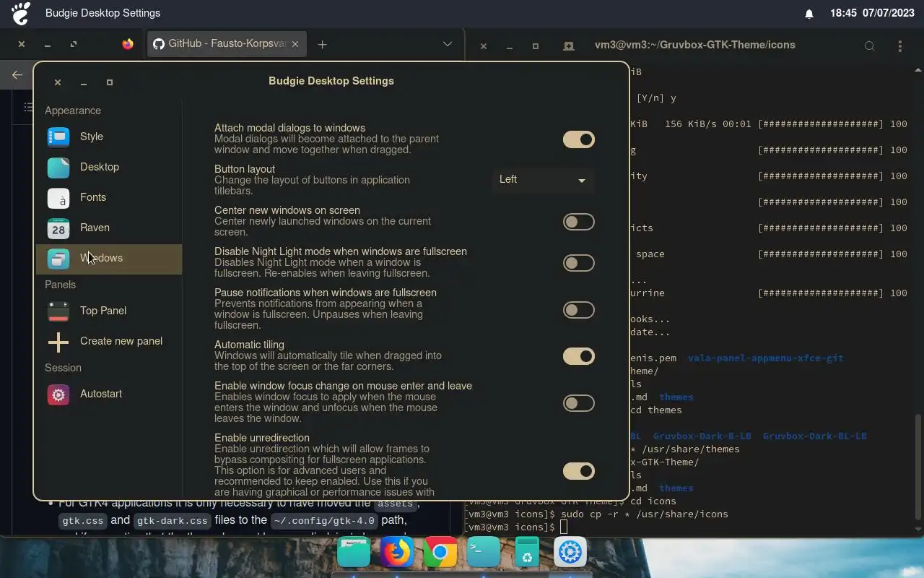Turn off Automatic tiling switch
Screen dimensions: 924x578
(x=579, y=356)
